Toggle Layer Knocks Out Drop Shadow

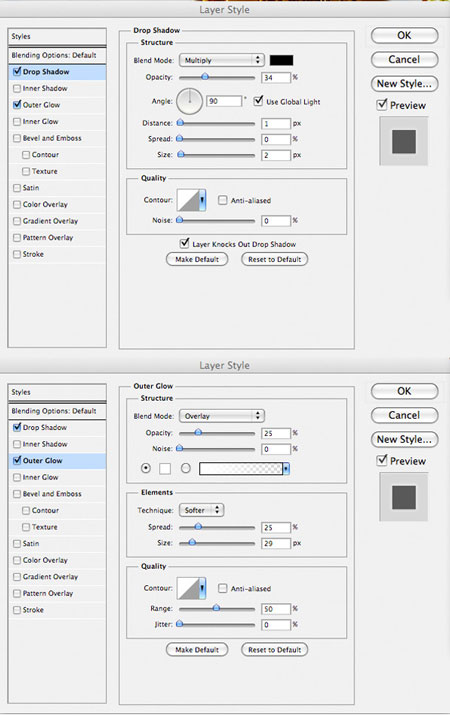185,243
